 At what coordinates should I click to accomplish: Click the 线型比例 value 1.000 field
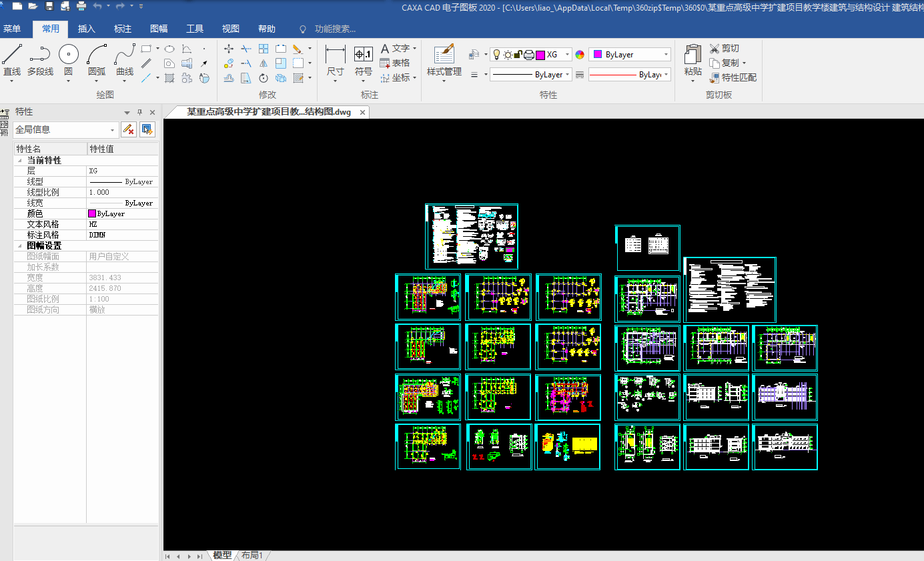pos(123,192)
